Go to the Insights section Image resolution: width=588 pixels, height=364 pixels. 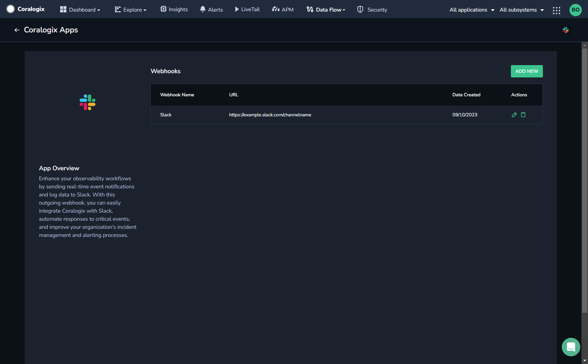click(x=174, y=9)
